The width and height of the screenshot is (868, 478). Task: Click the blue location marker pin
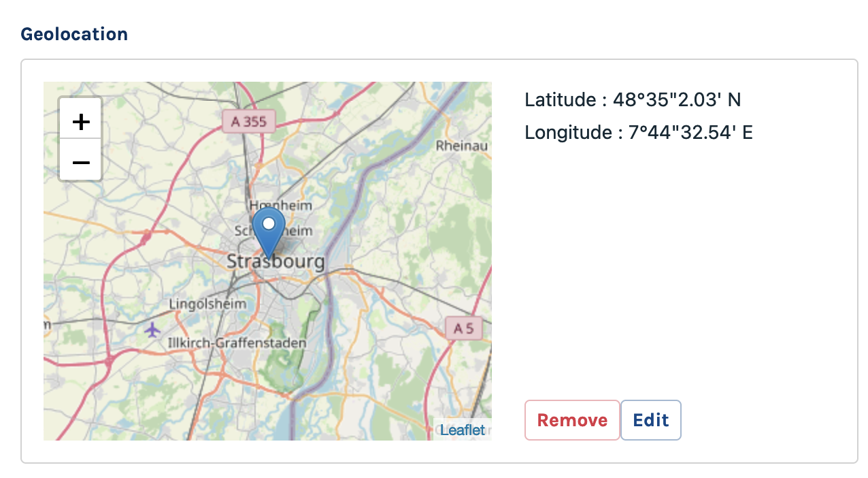[x=269, y=235]
